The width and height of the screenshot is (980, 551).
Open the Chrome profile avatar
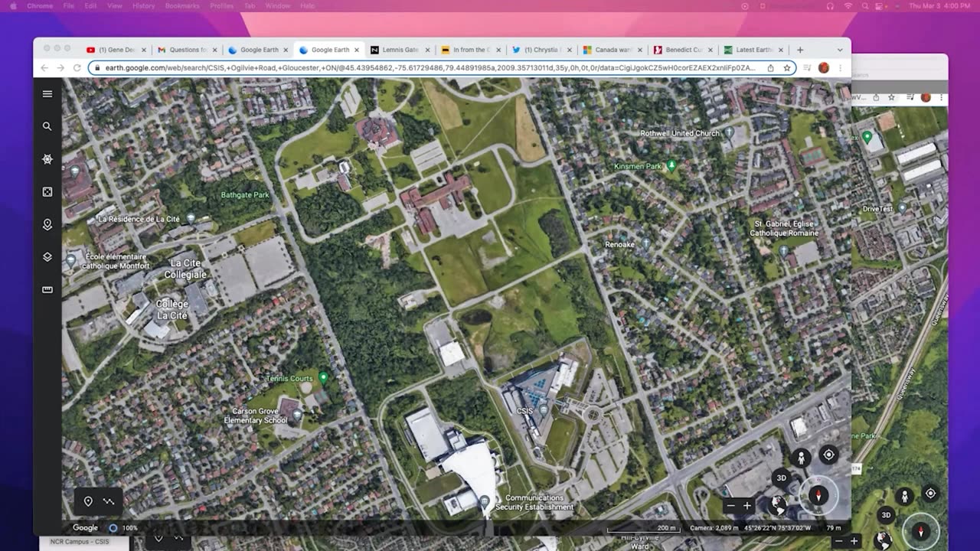coord(824,68)
